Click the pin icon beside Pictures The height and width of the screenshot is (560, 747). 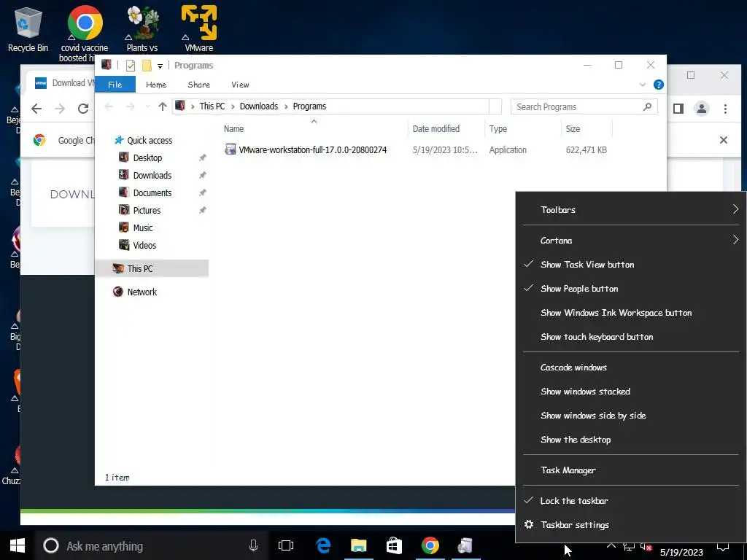(203, 210)
